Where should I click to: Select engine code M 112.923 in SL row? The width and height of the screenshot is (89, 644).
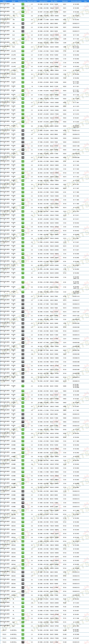(x=76, y=603)
